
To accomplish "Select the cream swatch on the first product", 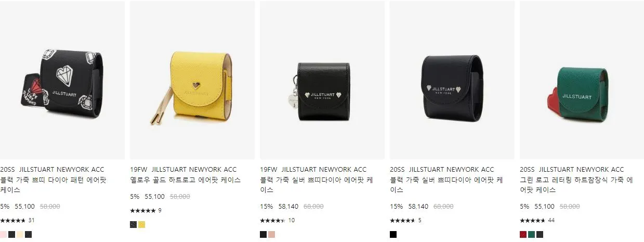I will point(20,235).
